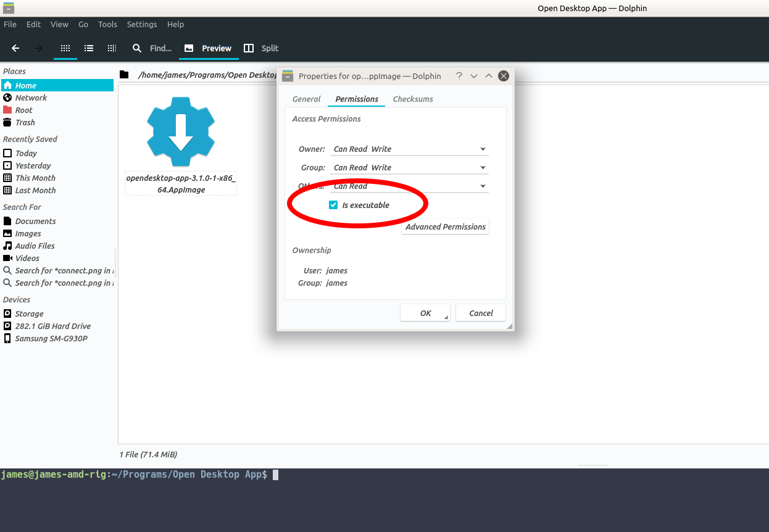Switch to Compact view mode
The width and height of the screenshot is (769, 532).
89,48
